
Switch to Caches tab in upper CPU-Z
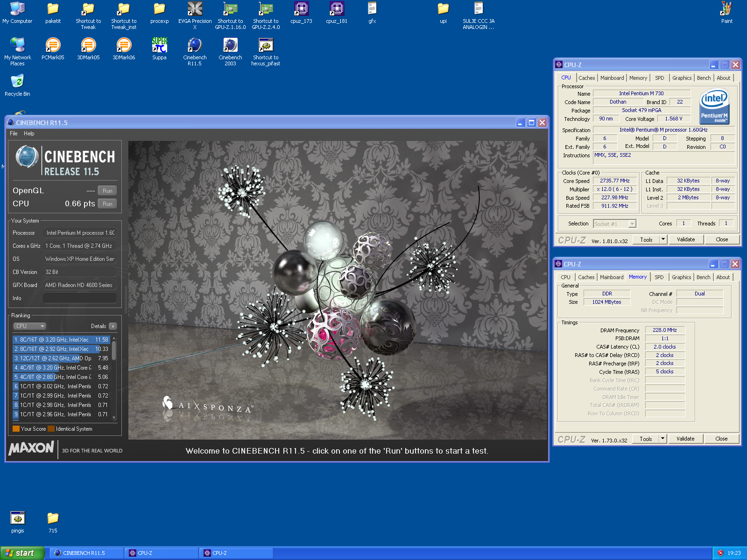[586, 78]
